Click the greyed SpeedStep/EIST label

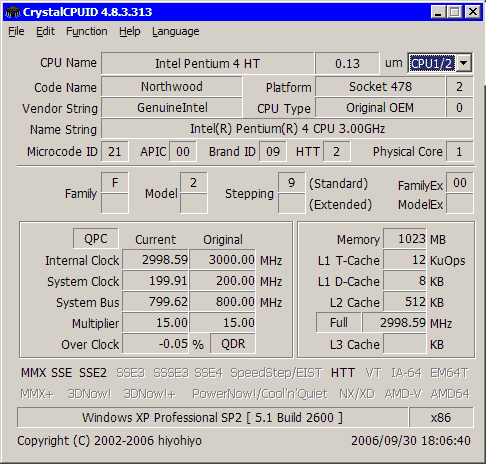coord(276,373)
